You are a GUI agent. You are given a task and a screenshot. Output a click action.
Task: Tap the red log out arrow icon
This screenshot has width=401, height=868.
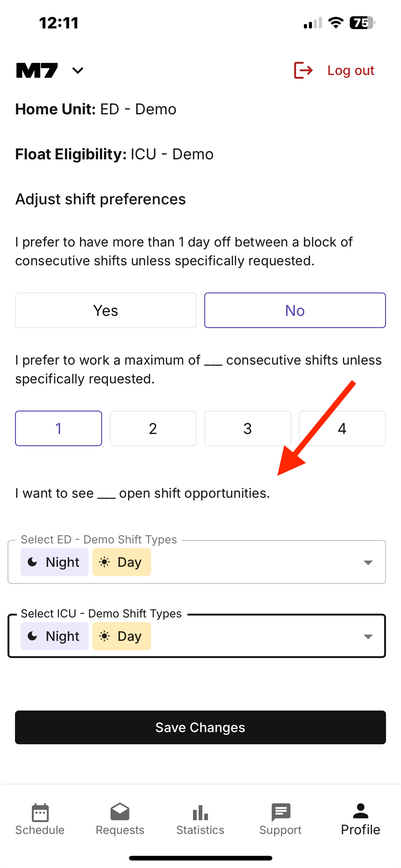click(x=303, y=70)
